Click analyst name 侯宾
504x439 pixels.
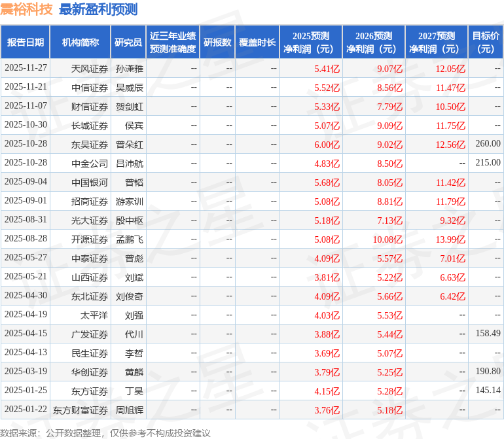tap(134, 126)
